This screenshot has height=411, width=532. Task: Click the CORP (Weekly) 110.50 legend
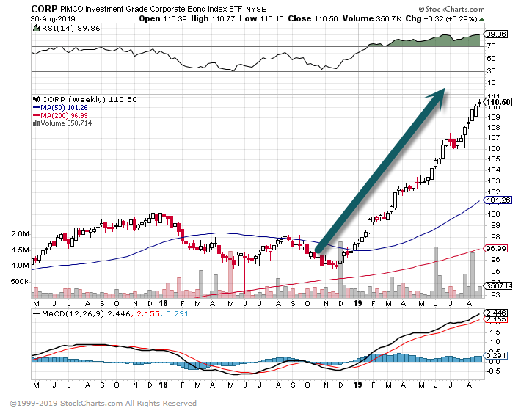click(90, 99)
